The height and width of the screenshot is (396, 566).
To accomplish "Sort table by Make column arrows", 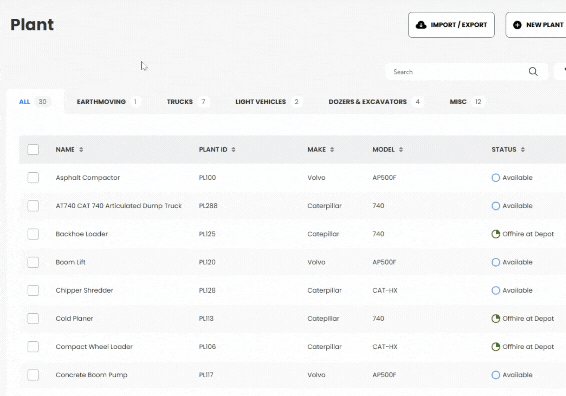I will click(332, 149).
